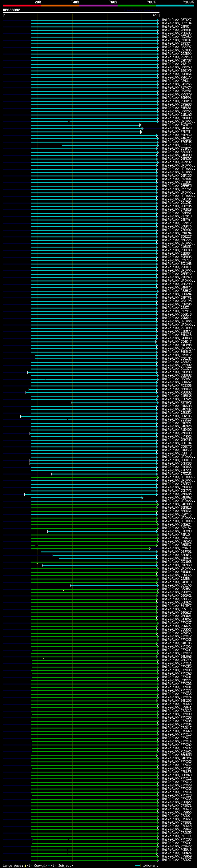Click hit label UniRef100_P18248
This screenshot has height=868, width=197.
coord(176,277)
